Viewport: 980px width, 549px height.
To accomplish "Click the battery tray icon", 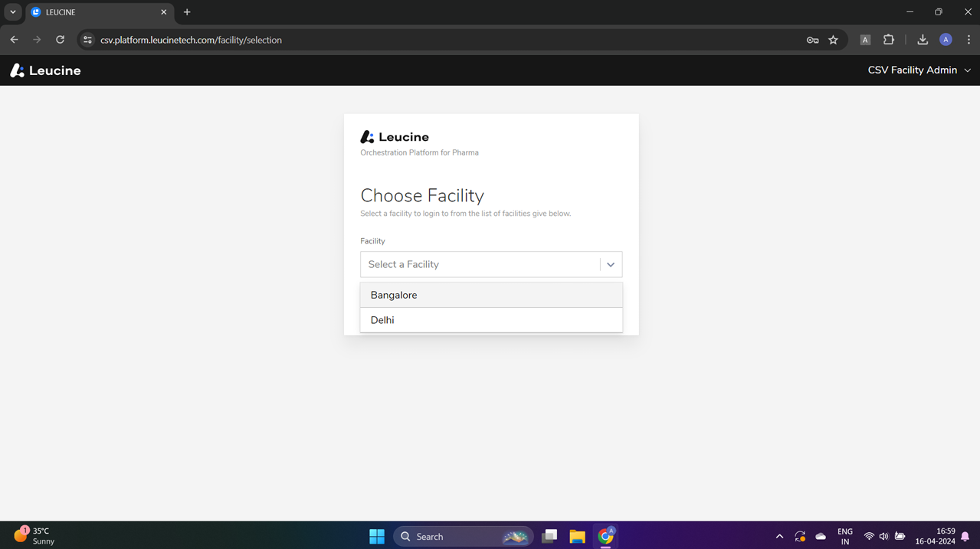I will coord(900,536).
